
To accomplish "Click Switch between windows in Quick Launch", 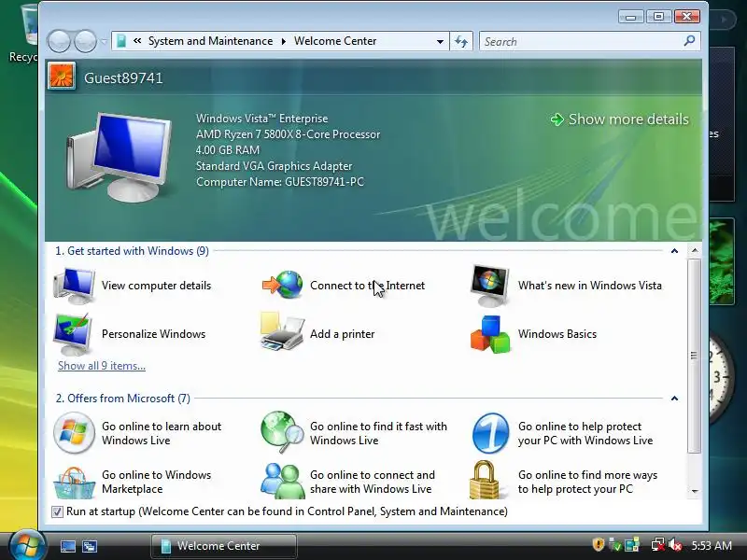I will pos(90,546).
